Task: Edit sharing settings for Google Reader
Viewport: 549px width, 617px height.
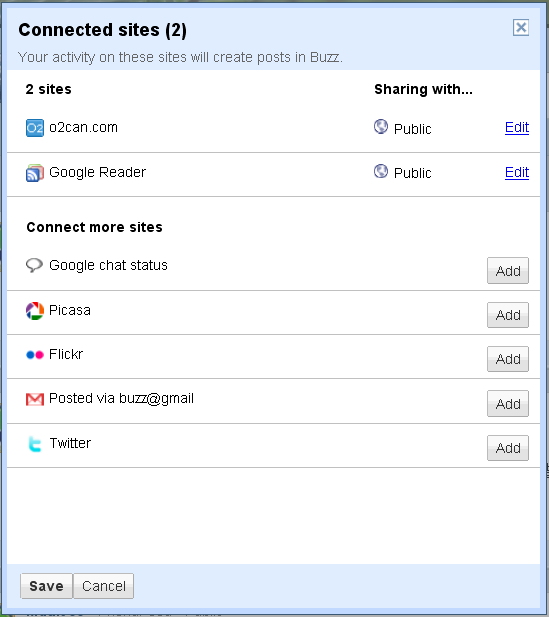Action: (517, 172)
